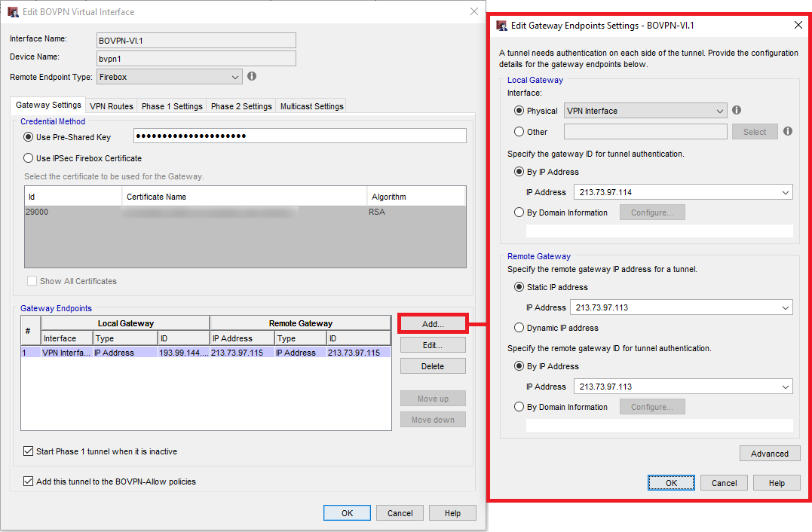
Task: Switch to the VPN Routes tab
Action: [112, 106]
